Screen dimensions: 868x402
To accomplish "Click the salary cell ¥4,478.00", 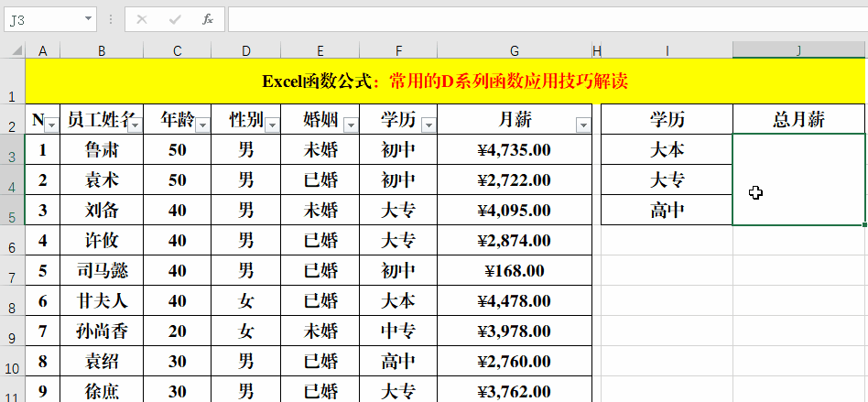I will (515, 300).
